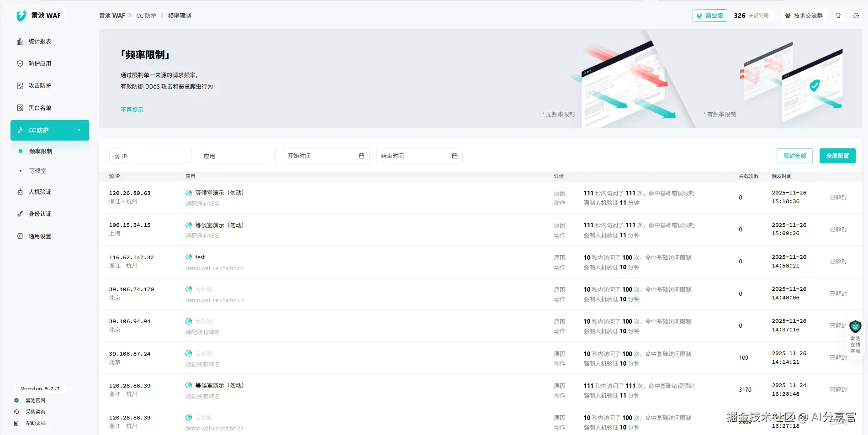The height and width of the screenshot is (435, 868).
Task: Dismiss the banner with 不再提示
Action: click(132, 110)
